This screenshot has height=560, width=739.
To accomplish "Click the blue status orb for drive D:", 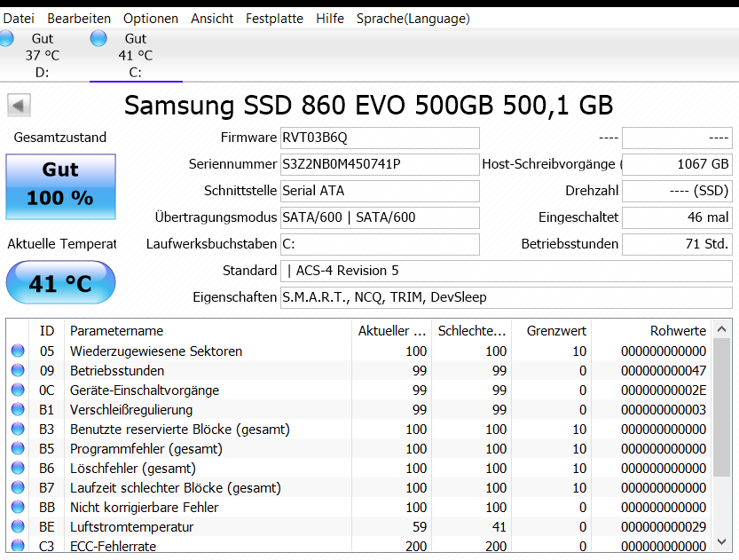I will pos(6,38).
